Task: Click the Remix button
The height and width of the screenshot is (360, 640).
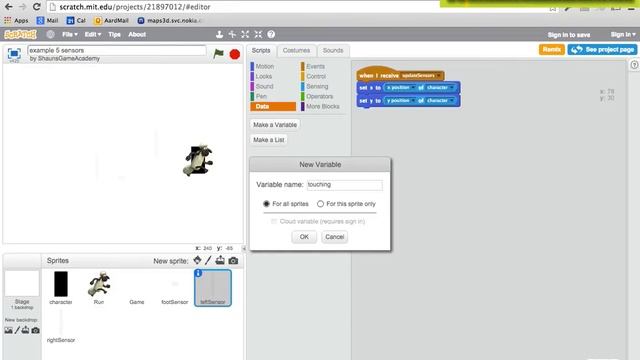Action: pos(551,49)
